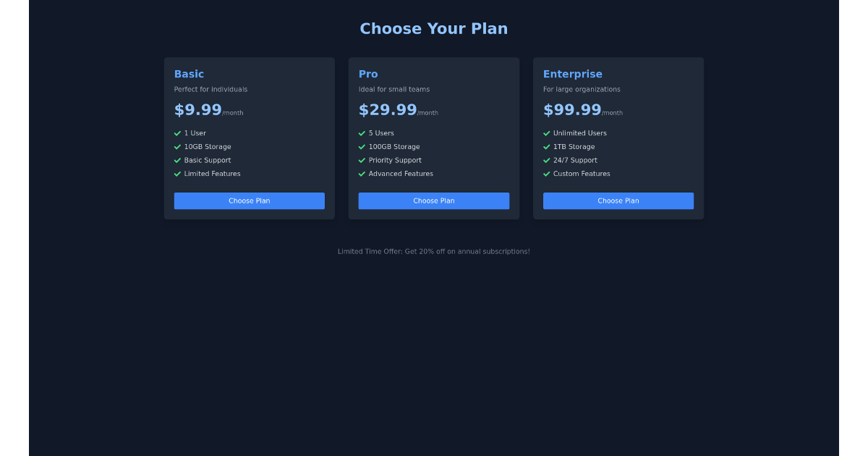The width and height of the screenshot is (868, 456).
Task: Select the checkmark next to "Priority Support"
Action: pyautogui.click(x=362, y=160)
